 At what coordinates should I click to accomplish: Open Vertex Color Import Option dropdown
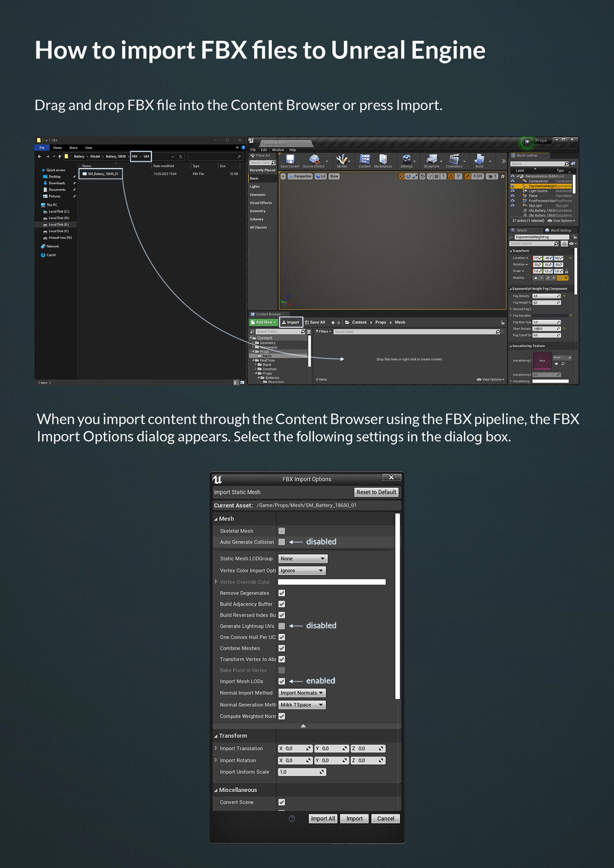[x=302, y=571]
